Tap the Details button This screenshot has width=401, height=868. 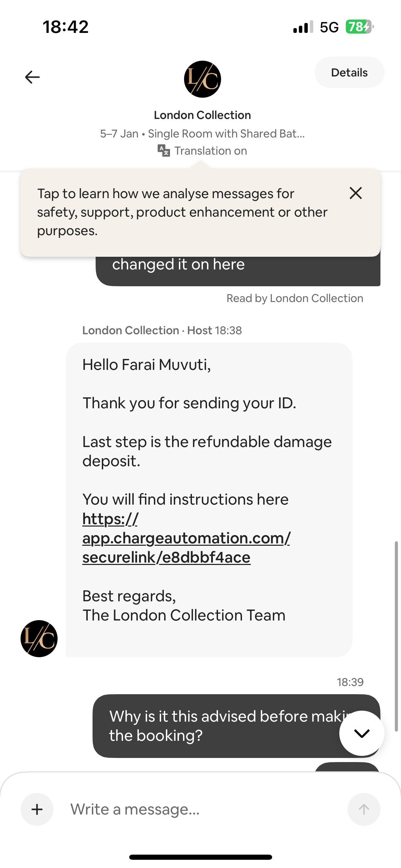[x=349, y=73]
